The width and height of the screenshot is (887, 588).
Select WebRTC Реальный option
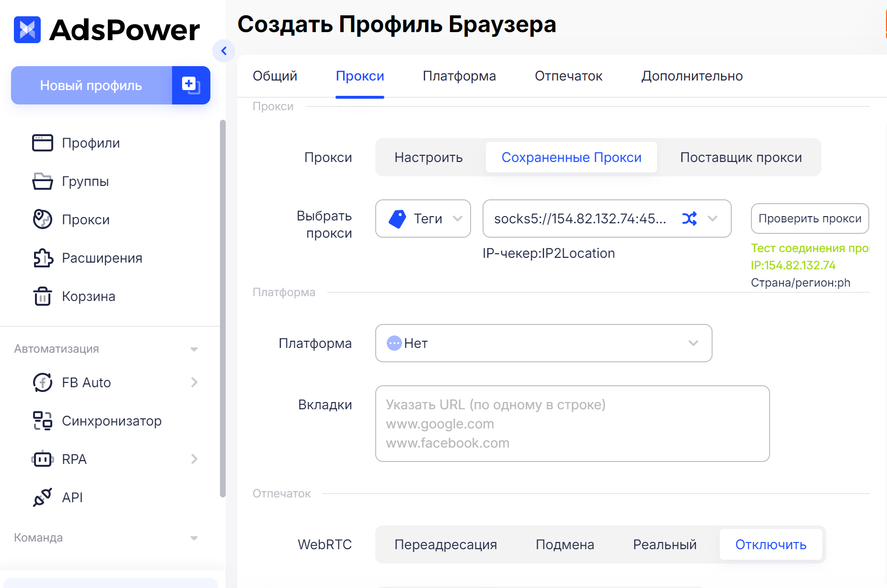pos(665,544)
